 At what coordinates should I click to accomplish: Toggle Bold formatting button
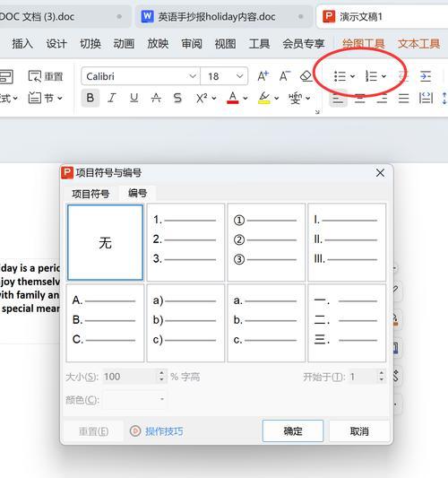point(90,98)
